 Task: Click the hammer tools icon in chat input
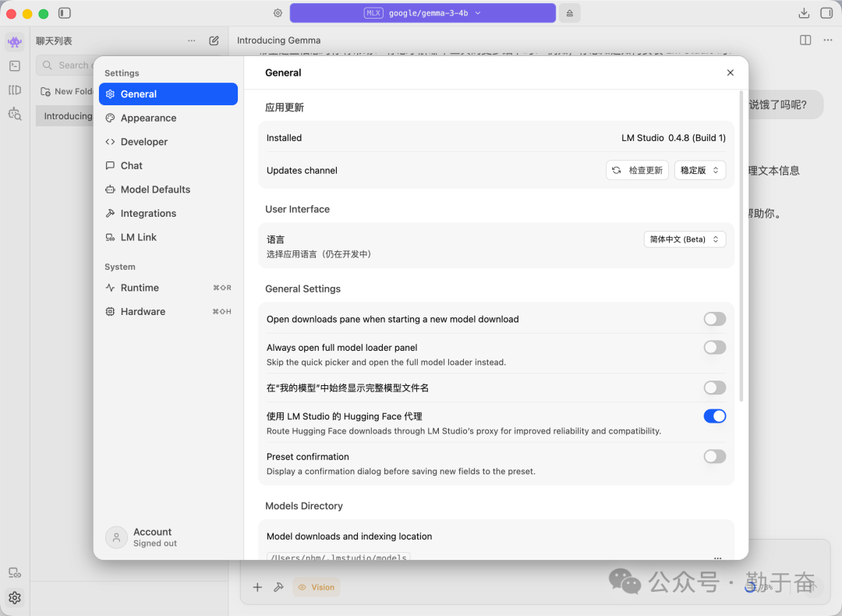[278, 587]
